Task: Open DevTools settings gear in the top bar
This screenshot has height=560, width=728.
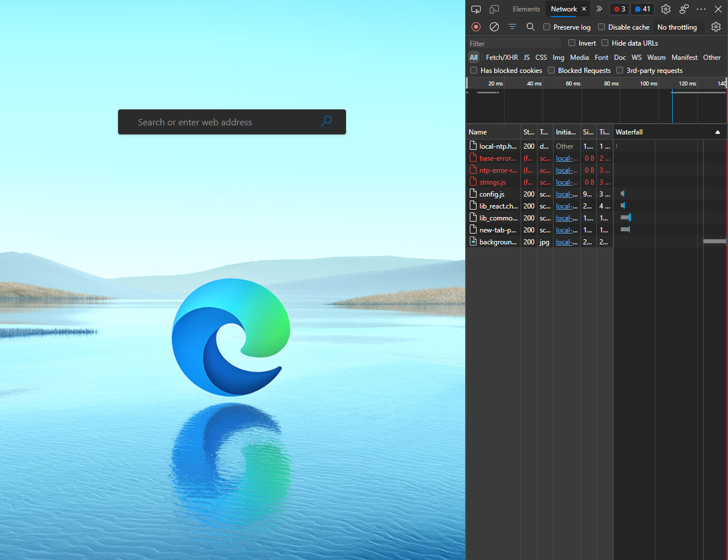Action: coord(666,9)
